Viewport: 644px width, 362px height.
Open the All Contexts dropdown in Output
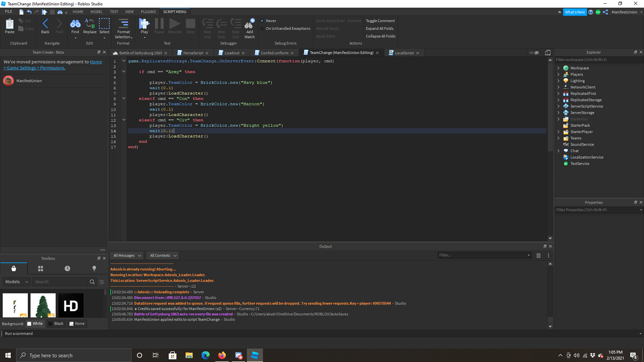[163, 256]
